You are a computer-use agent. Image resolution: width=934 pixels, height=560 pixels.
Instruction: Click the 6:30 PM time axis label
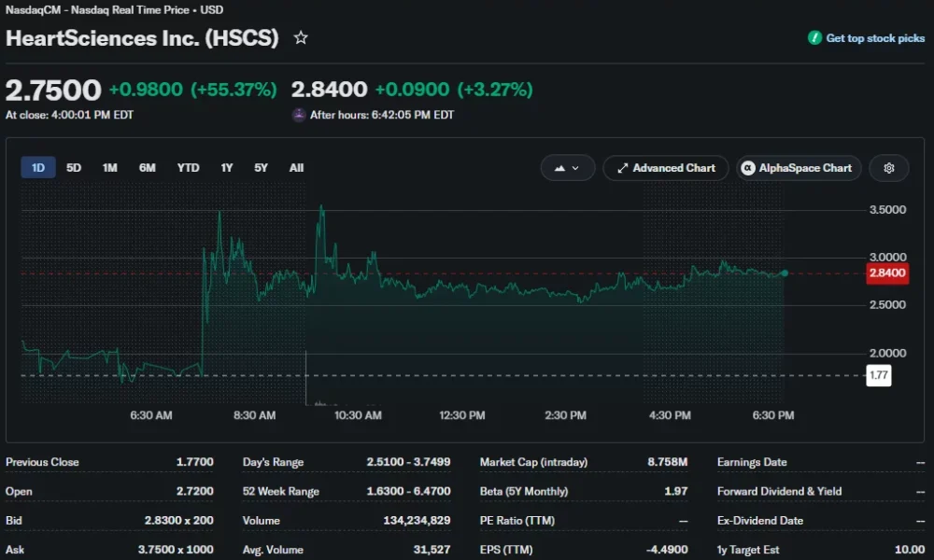[x=772, y=415]
